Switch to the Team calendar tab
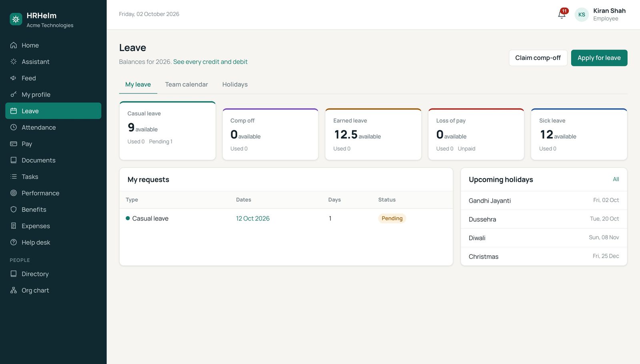 click(x=186, y=84)
